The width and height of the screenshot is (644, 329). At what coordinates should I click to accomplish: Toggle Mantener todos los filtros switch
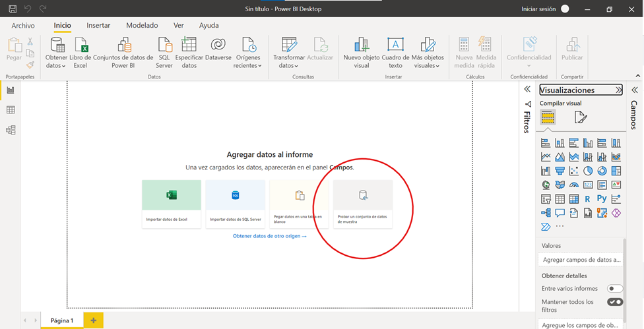(615, 302)
